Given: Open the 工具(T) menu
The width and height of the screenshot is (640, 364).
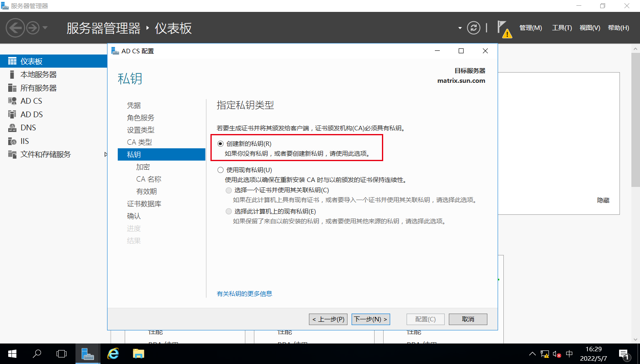Looking at the screenshot, I should coord(562,28).
